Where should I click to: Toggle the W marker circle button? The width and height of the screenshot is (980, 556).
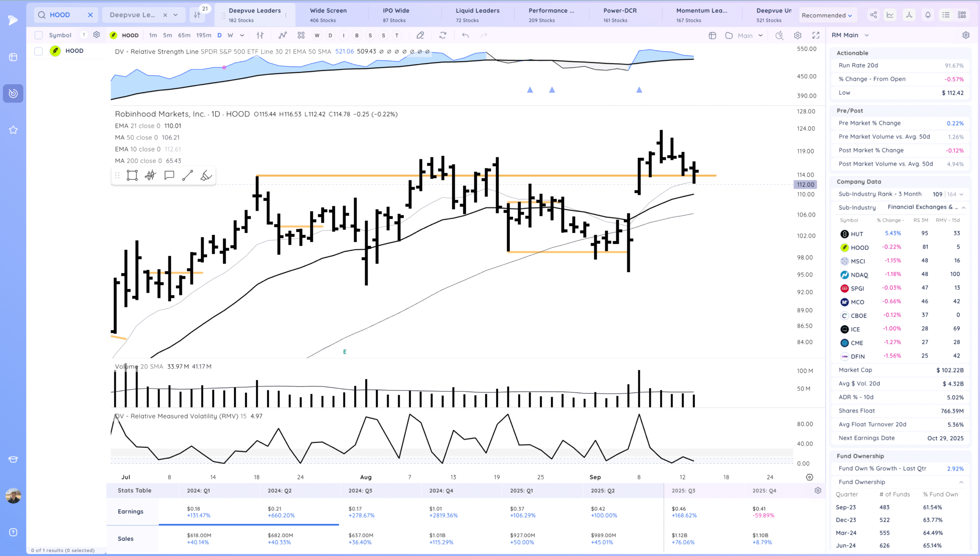[317, 35]
